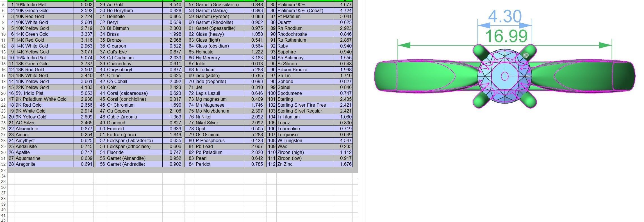
Task: Click the 5.288 value for Ir Iridium
Action: (254, 69)
